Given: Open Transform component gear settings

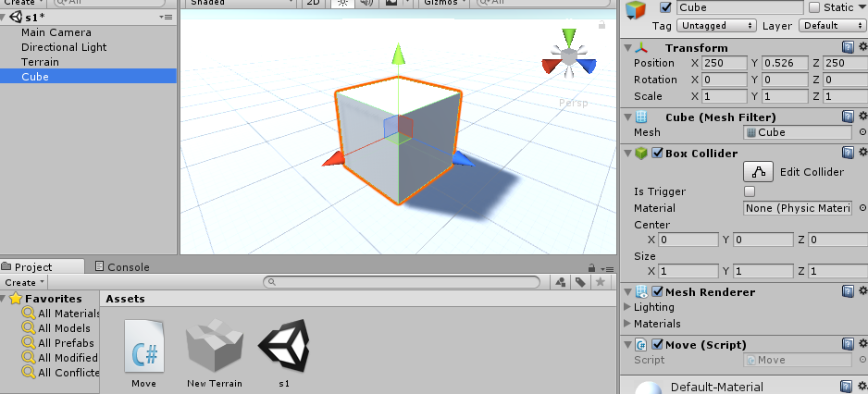Looking at the screenshot, I should 862,47.
